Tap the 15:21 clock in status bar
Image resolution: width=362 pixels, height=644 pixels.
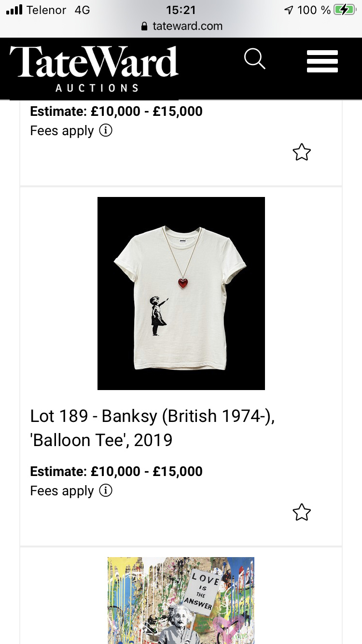point(181,10)
